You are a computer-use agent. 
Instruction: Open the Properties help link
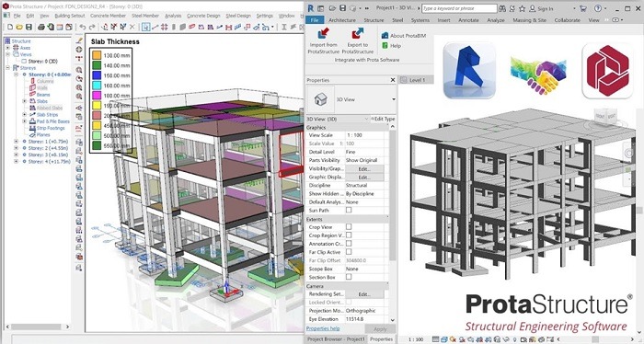323,328
